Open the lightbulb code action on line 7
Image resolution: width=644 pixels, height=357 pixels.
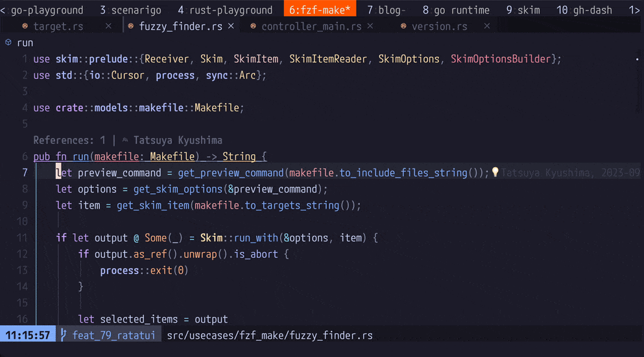click(x=495, y=172)
